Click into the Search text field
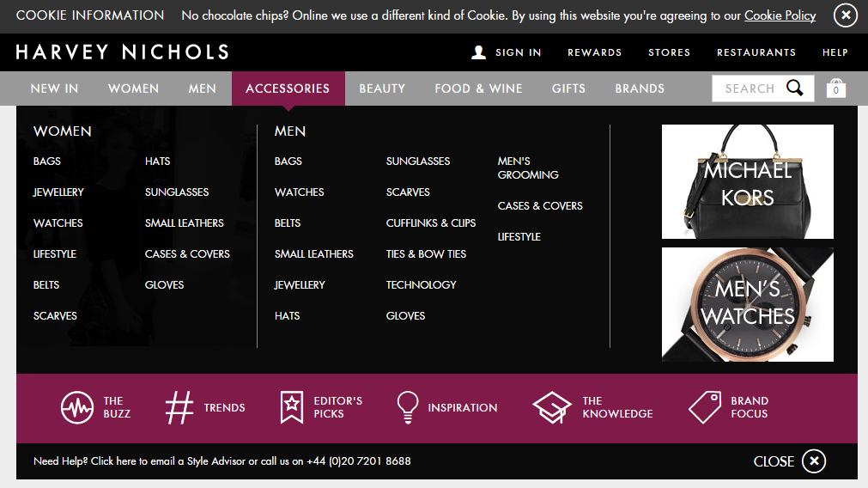This screenshot has height=488, width=868. pos(749,88)
